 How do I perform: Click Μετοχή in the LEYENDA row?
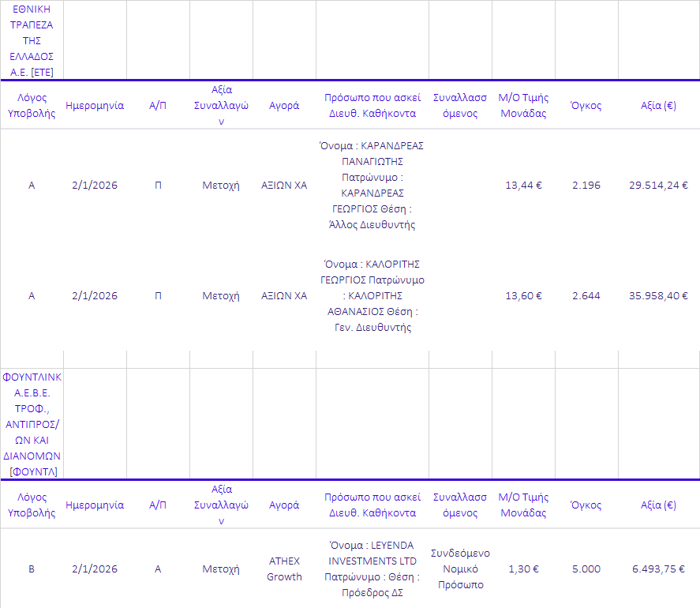[221, 569]
